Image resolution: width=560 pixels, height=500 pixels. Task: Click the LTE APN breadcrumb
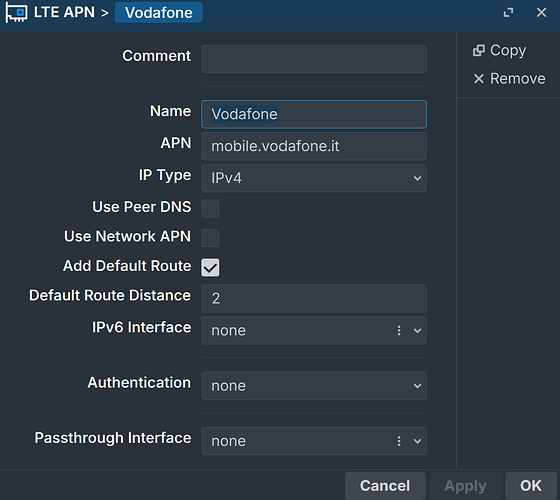point(64,12)
